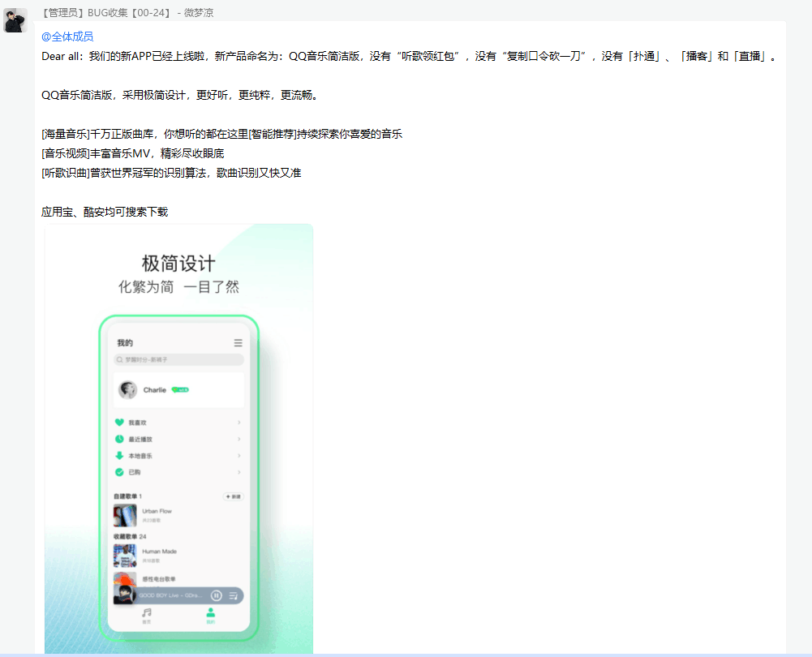Click the magnifier icon in the search bar
The width and height of the screenshot is (812, 657).
click(x=119, y=359)
